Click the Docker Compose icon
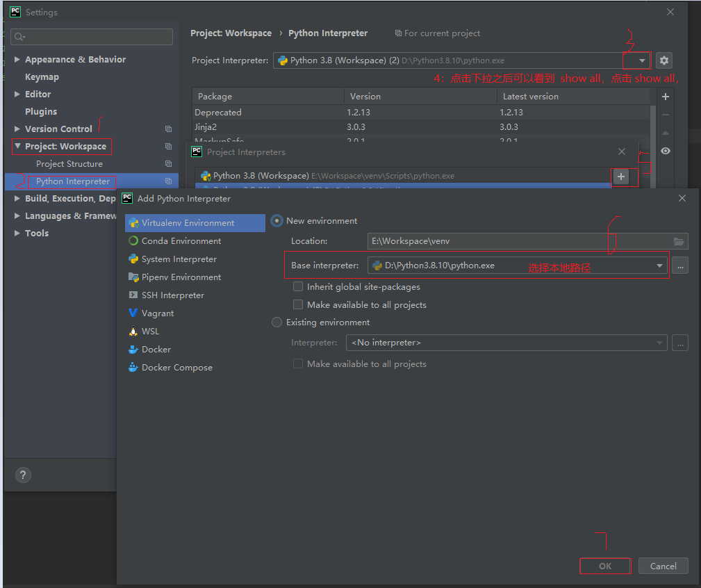The image size is (701, 588). (x=133, y=367)
